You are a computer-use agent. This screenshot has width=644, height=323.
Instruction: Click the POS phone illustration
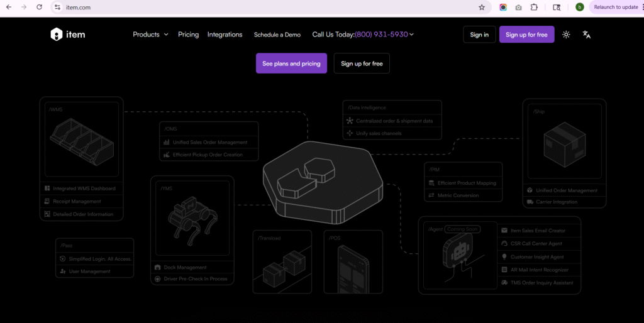click(353, 269)
